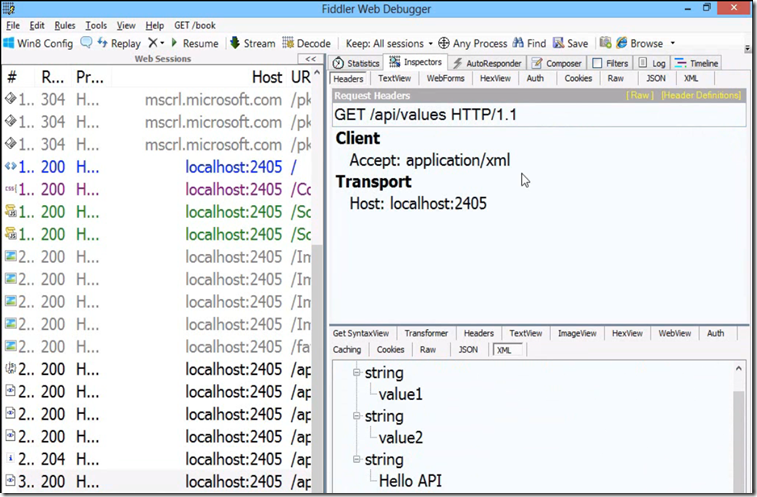
Task: Toggle Decode mode
Action: [307, 43]
